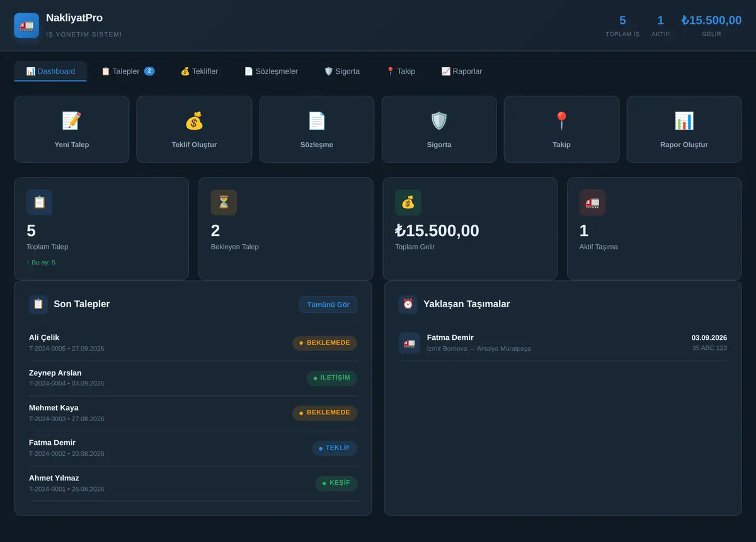Click the KEŞİF badge for Ahmet Yılmaz

coord(336,483)
